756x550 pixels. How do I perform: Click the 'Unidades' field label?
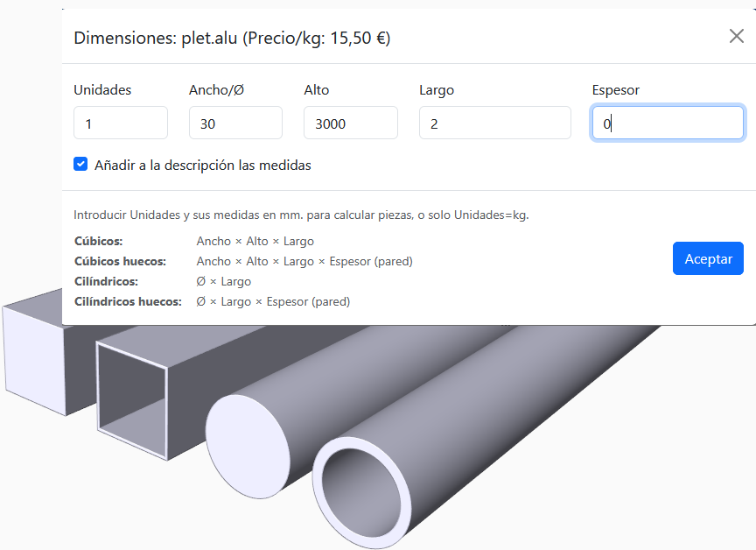102,90
